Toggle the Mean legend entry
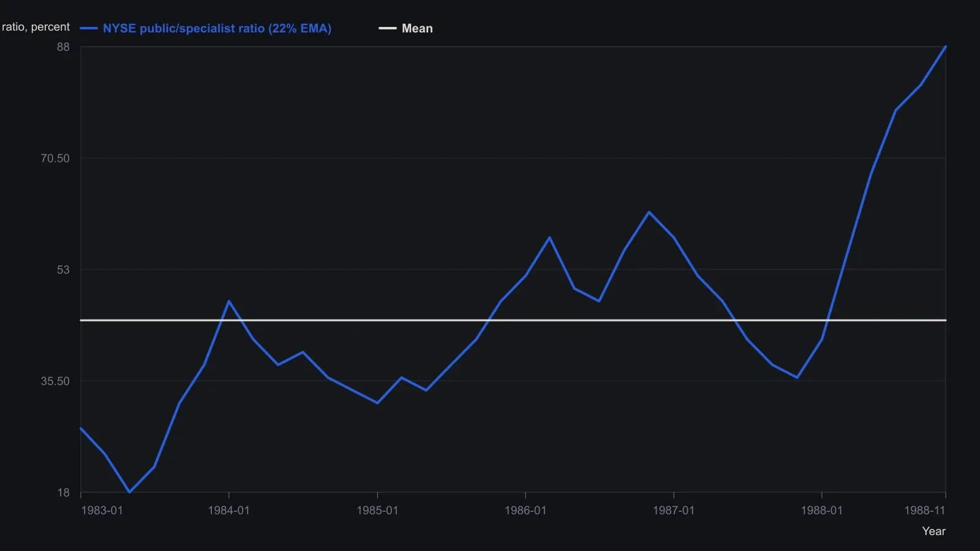This screenshot has width=980, height=551. (x=405, y=28)
